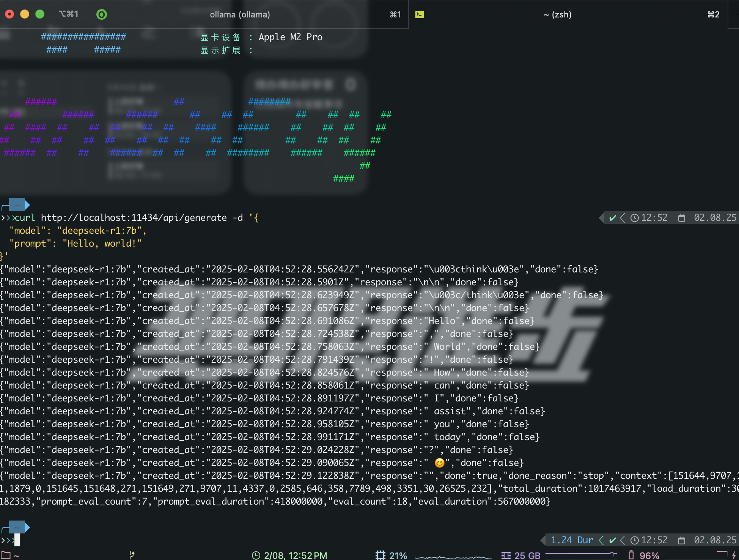Expand the arrow marker before the curl prompt

(x=8, y=217)
